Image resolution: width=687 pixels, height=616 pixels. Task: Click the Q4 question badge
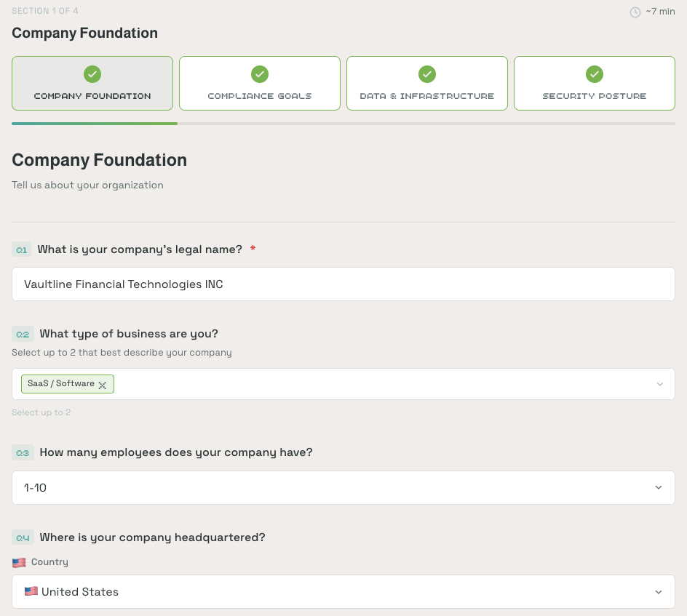pyautogui.click(x=23, y=537)
